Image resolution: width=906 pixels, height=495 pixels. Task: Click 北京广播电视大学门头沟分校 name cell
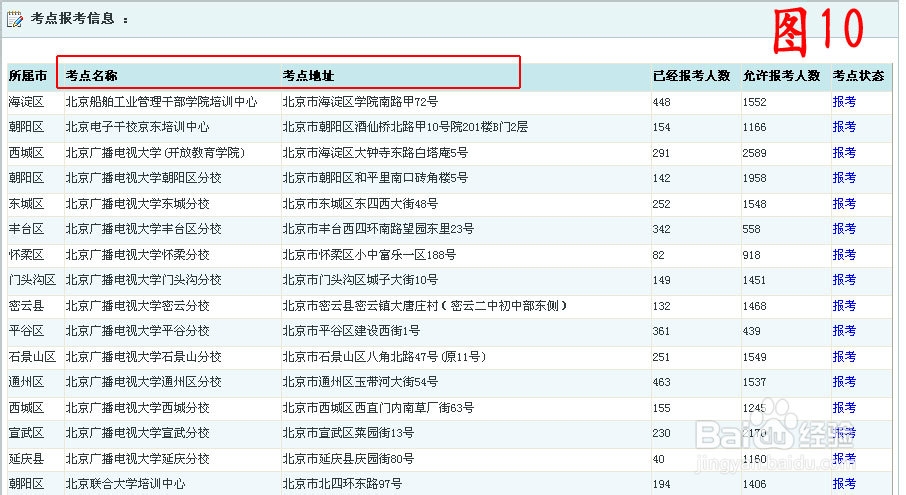143,280
